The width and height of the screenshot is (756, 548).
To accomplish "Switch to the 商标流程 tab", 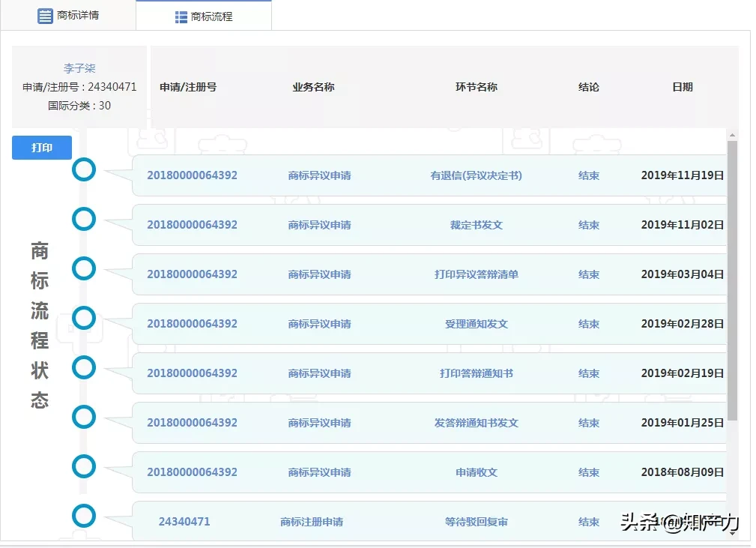I will (x=204, y=16).
